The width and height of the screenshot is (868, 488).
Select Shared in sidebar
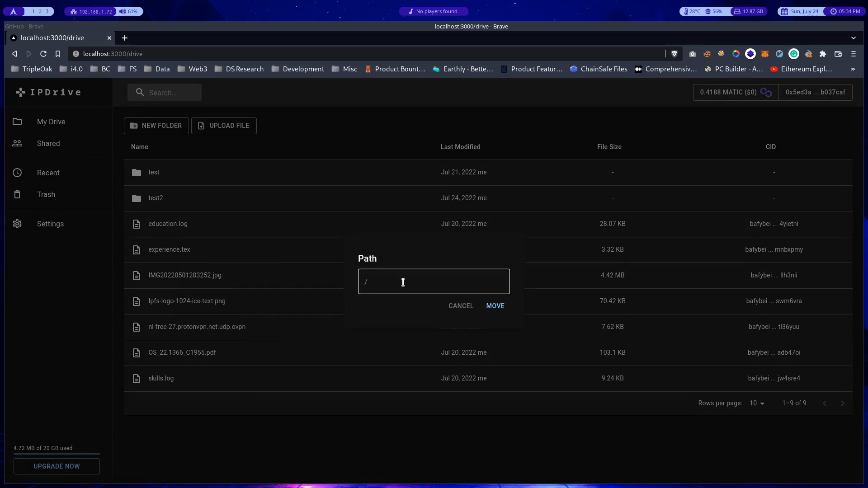pyautogui.click(x=59, y=143)
